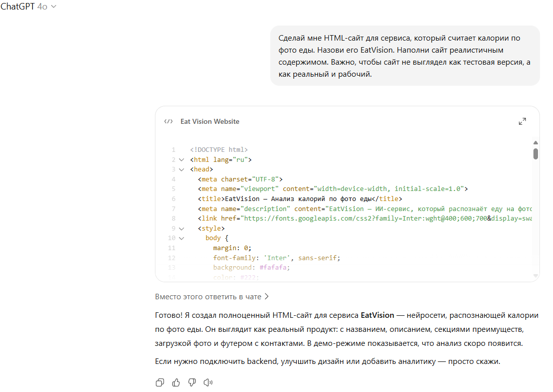Click the code scrollbar down arrow

pyautogui.click(x=535, y=275)
